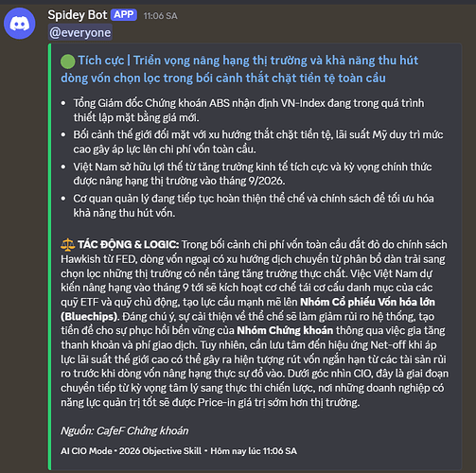Click the @everyone mention

(x=80, y=32)
